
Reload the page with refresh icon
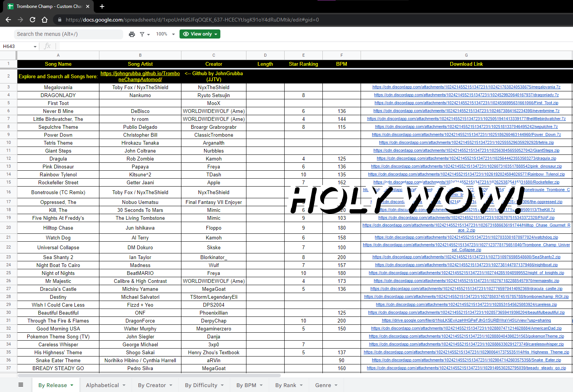pyautogui.click(x=33, y=20)
